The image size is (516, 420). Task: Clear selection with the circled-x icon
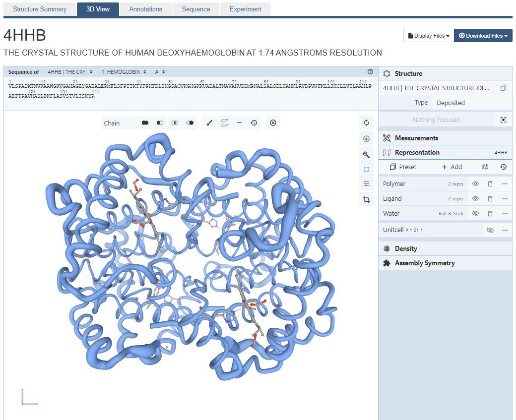[272, 122]
